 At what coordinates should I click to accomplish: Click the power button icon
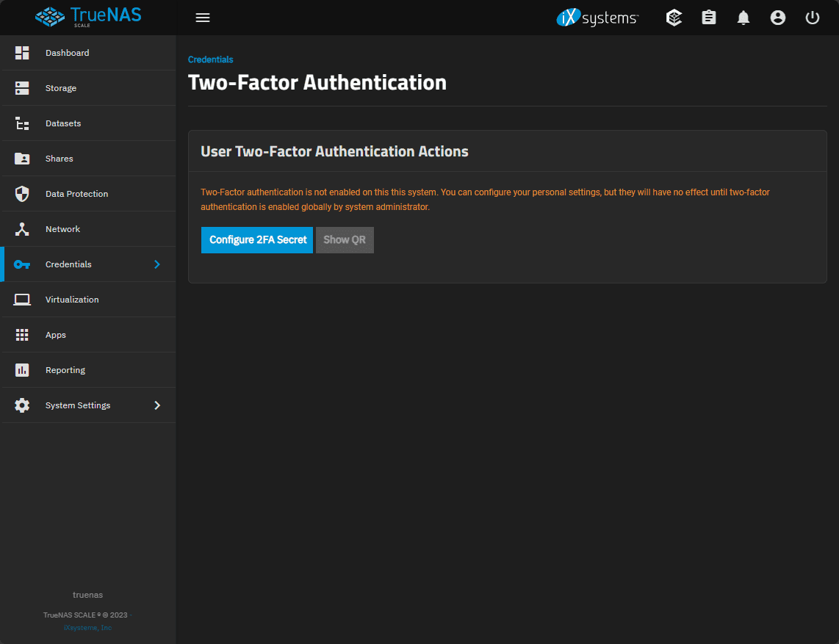tap(813, 18)
